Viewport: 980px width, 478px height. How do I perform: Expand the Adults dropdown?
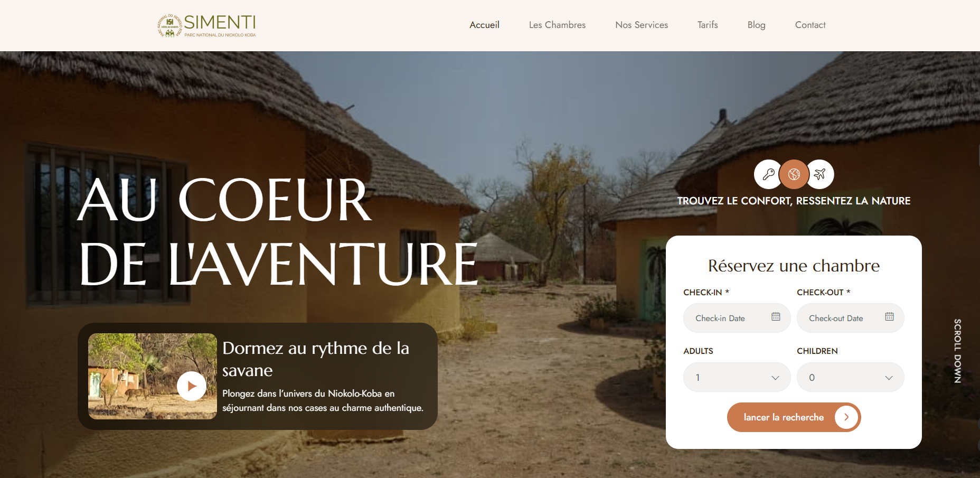737,377
